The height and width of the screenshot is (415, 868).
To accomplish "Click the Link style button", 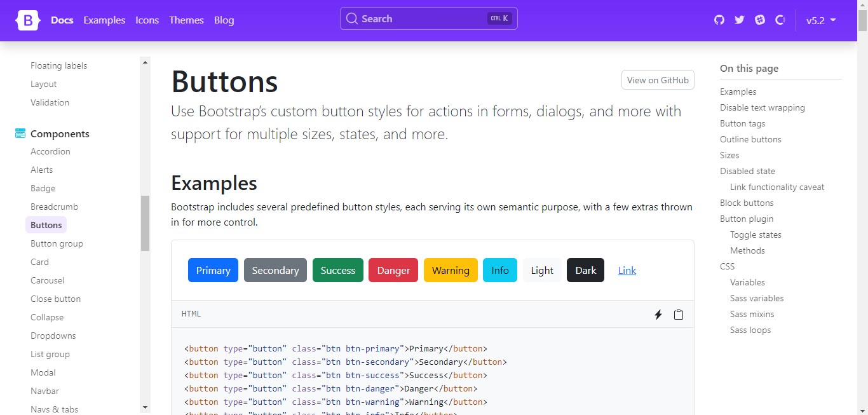I will (x=627, y=270).
